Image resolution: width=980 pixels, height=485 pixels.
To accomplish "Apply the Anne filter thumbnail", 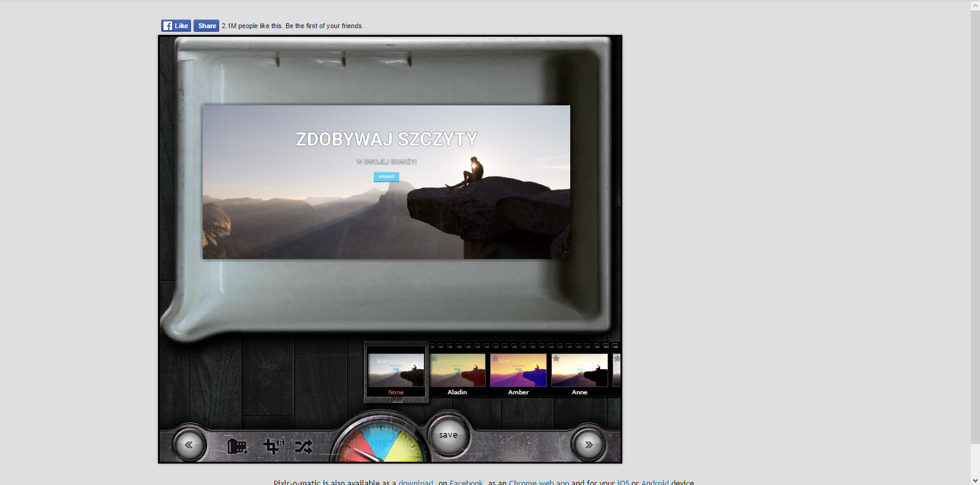I will [x=579, y=370].
